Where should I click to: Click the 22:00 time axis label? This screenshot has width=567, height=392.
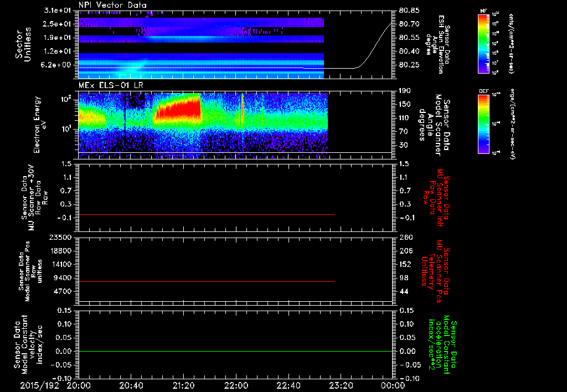pyautogui.click(x=236, y=384)
